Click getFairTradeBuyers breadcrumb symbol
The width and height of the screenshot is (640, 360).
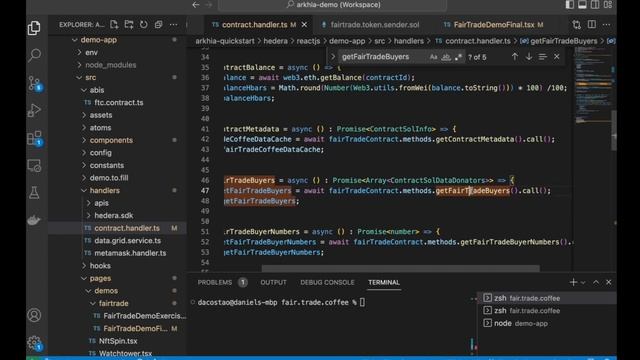563,41
